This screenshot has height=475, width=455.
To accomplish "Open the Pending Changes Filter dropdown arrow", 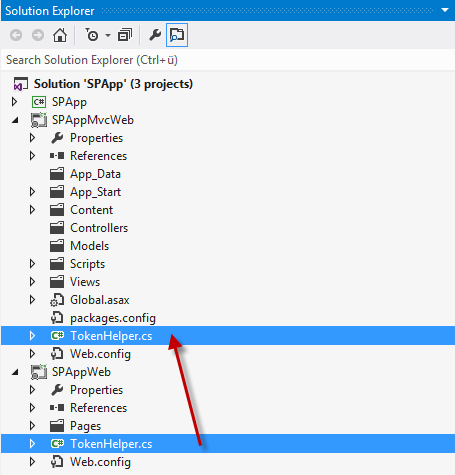I will [108, 35].
